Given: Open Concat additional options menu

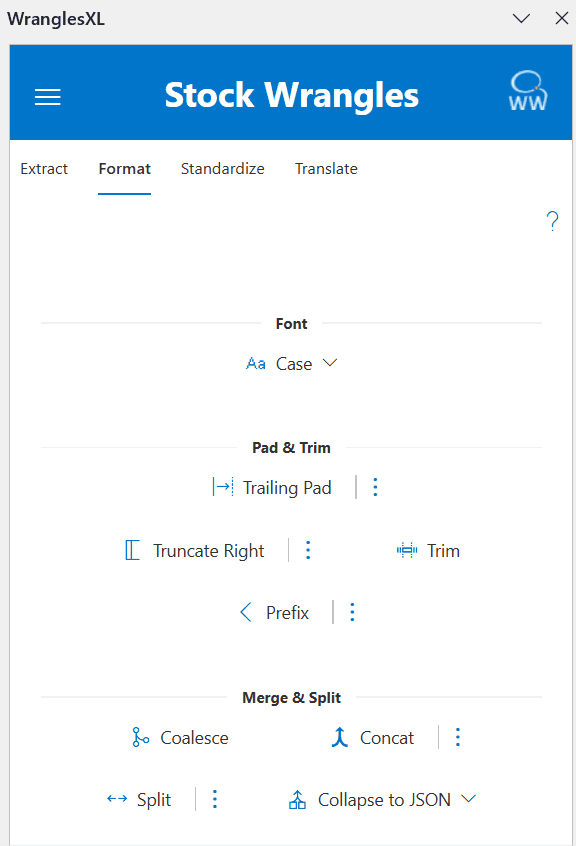Looking at the screenshot, I should pos(458,737).
